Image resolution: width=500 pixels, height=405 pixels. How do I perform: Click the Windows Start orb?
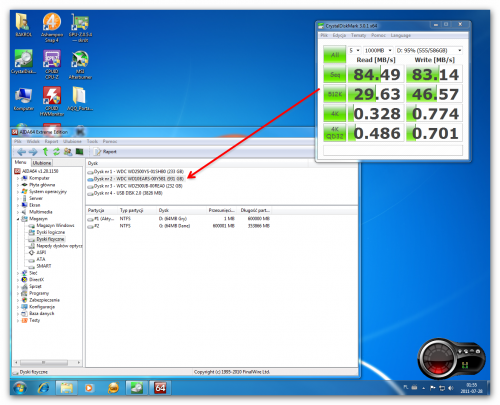pyautogui.click(x=20, y=388)
